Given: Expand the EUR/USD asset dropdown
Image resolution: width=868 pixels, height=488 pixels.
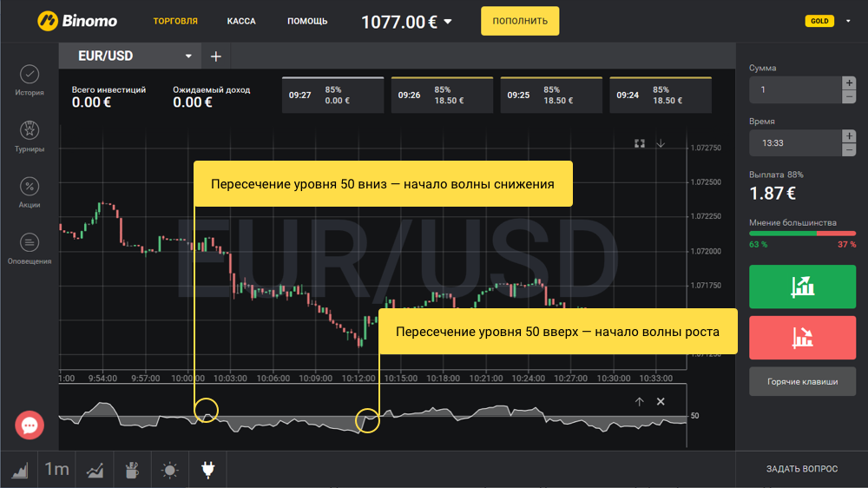Looking at the screenshot, I should (x=188, y=56).
